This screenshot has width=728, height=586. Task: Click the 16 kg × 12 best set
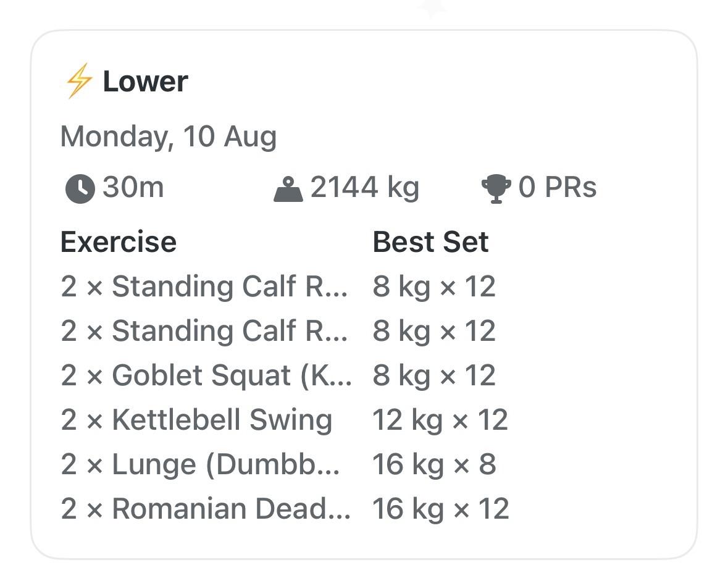tap(441, 509)
